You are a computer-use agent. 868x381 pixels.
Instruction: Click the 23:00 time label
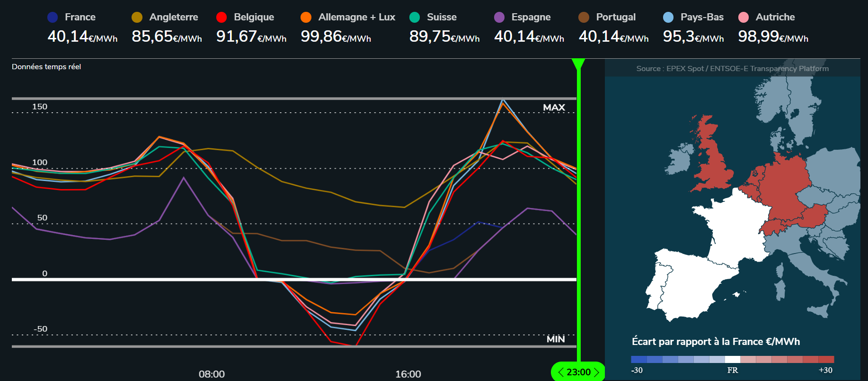click(x=578, y=372)
